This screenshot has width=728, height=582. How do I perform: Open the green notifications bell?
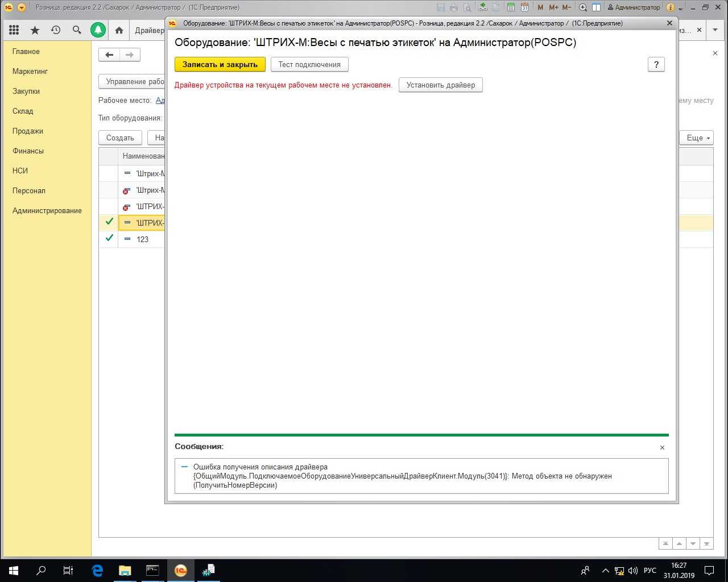[98, 30]
